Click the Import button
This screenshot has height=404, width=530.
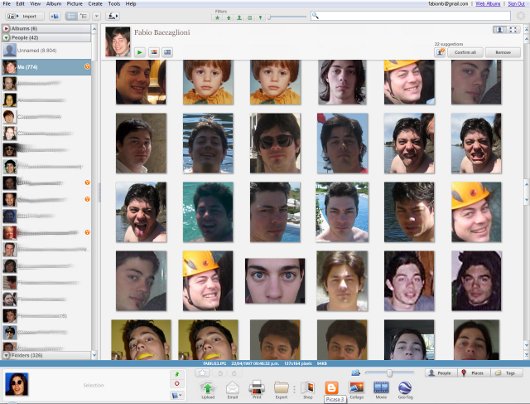click(x=25, y=16)
